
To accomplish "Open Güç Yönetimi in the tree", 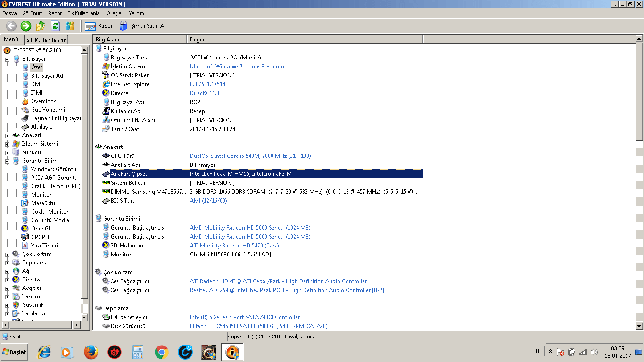I will pyautogui.click(x=48, y=110).
